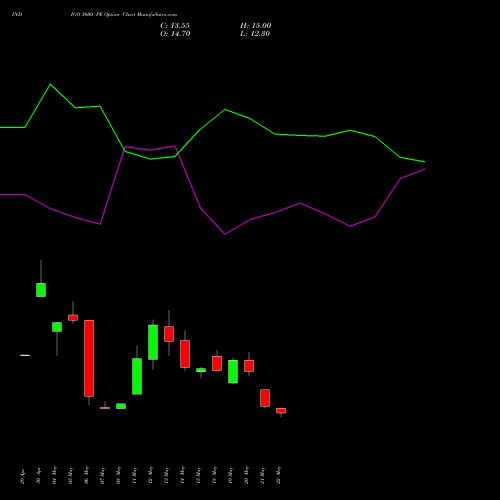Select the tall red candle for 06 May
500x500 pixels.
click(x=89, y=358)
